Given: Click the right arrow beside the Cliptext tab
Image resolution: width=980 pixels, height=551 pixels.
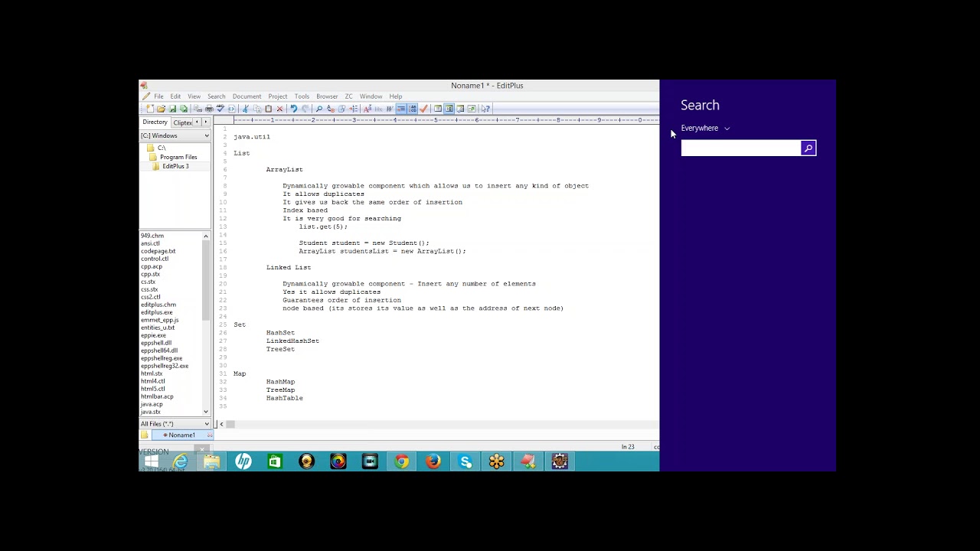Looking at the screenshot, I should pos(206,122).
